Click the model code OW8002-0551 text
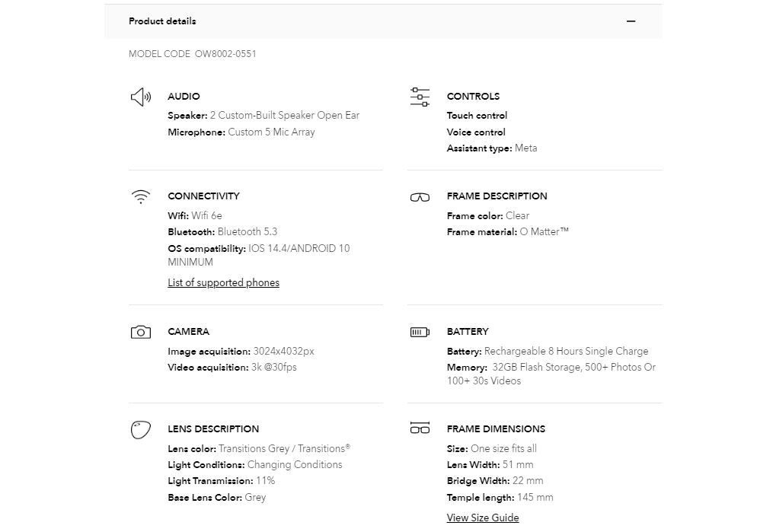The width and height of the screenshot is (760, 532). [225, 54]
